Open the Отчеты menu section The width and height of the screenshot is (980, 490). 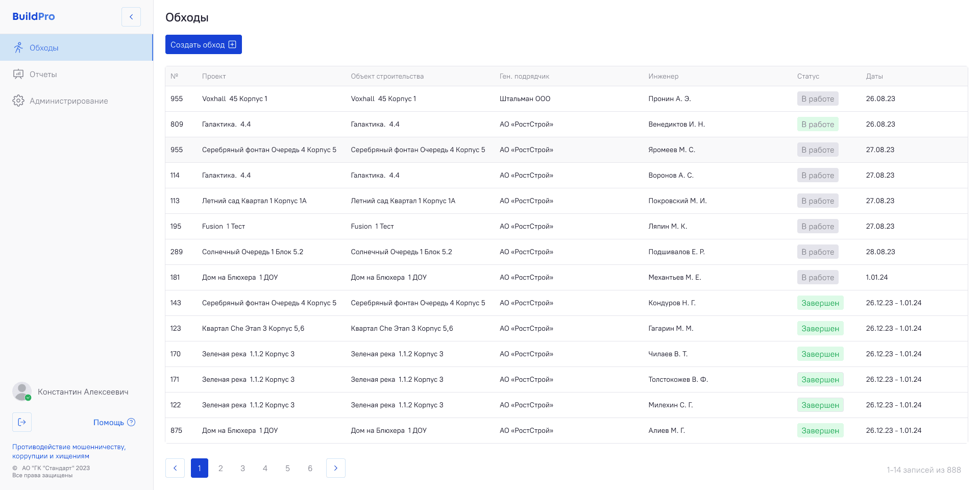tap(43, 75)
